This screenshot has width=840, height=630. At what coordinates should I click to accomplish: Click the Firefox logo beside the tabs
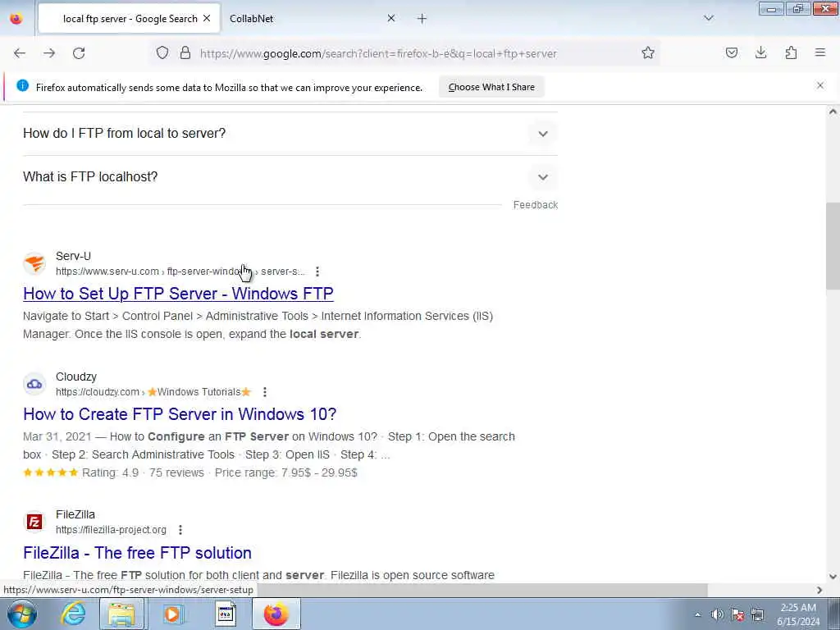[x=16, y=19]
